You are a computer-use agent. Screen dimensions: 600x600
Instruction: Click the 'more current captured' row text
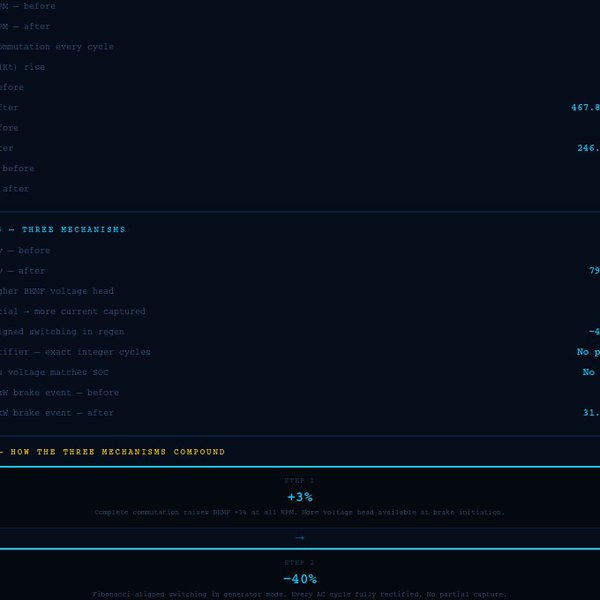90,311
